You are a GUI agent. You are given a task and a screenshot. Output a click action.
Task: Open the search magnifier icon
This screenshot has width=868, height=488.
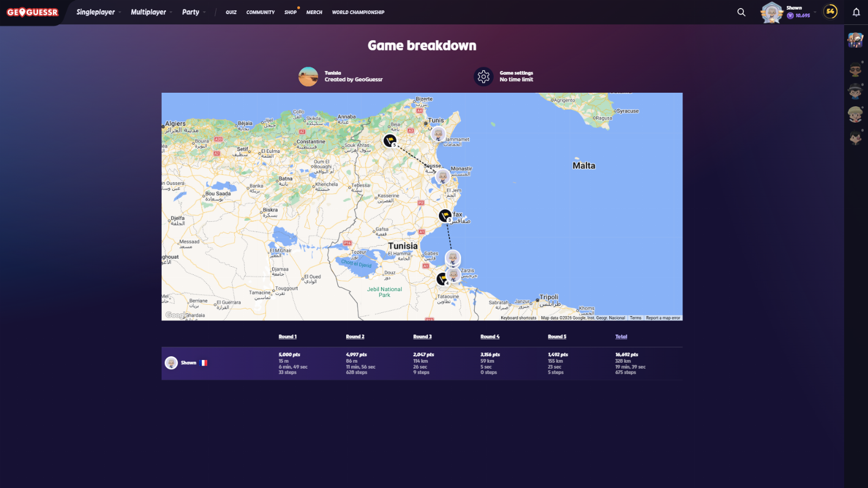[741, 12]
